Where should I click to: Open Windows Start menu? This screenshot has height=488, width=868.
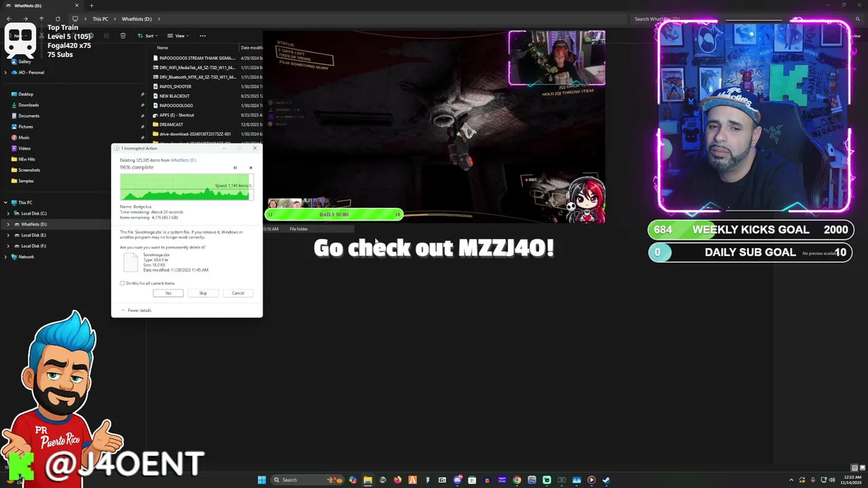(262, 480)
